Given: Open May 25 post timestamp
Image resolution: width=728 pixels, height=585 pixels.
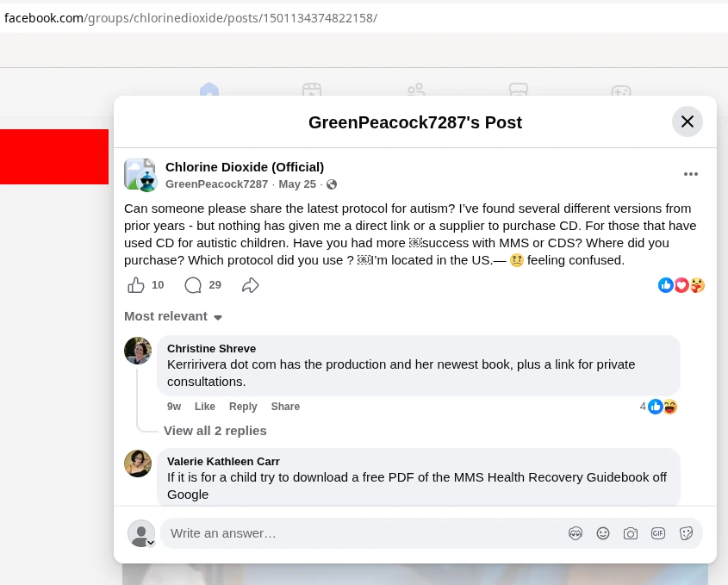Looking at the screenshot, I should 297,184.
